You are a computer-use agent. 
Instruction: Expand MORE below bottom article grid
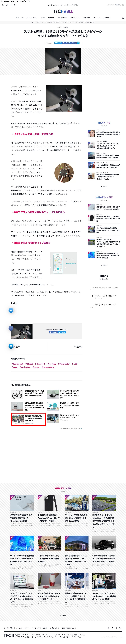point(63,616)
